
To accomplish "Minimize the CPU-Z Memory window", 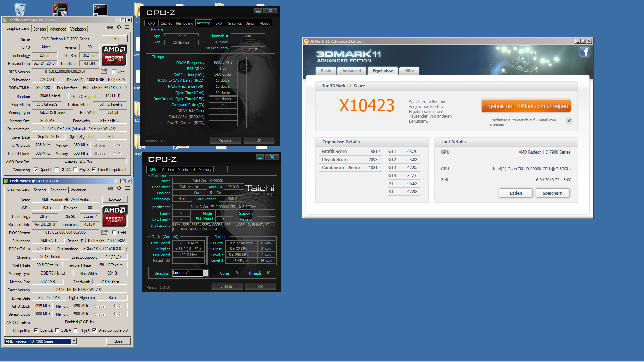I will tap(258, 11).
